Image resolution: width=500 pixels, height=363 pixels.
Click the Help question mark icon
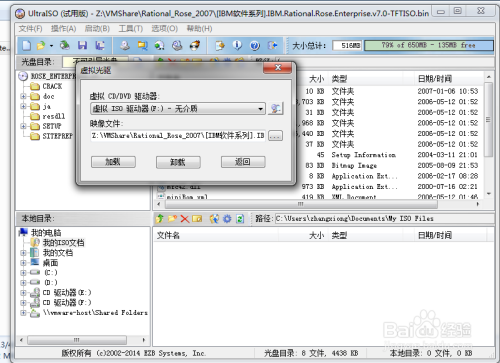tap(255, 45)
